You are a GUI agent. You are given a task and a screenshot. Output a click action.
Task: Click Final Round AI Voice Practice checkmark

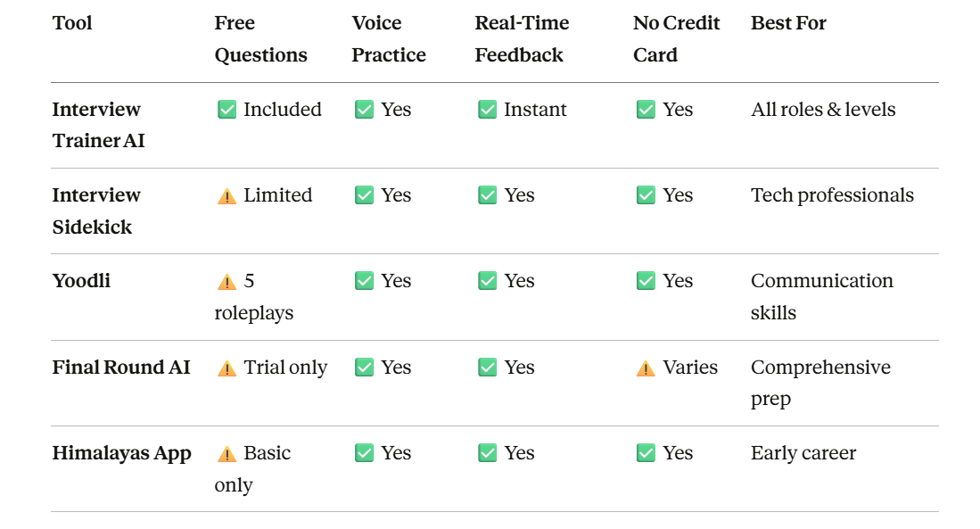(364, 368)
